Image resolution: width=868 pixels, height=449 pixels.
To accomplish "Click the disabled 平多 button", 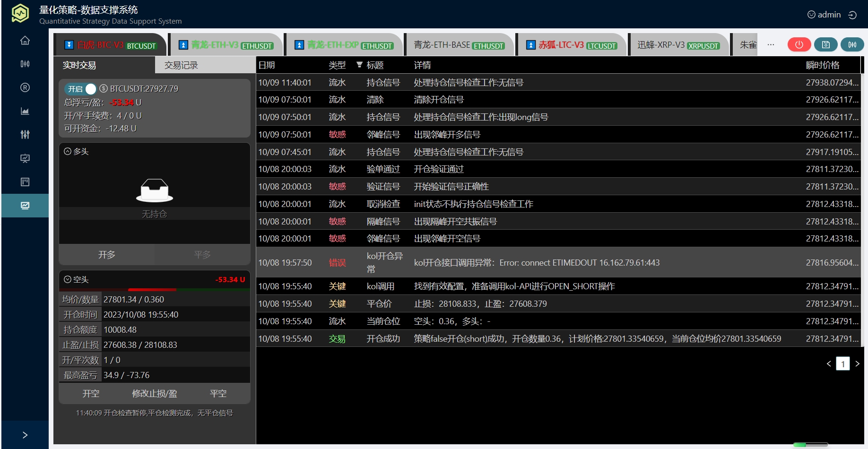I will pyautogui.click(x=202, y=255).
